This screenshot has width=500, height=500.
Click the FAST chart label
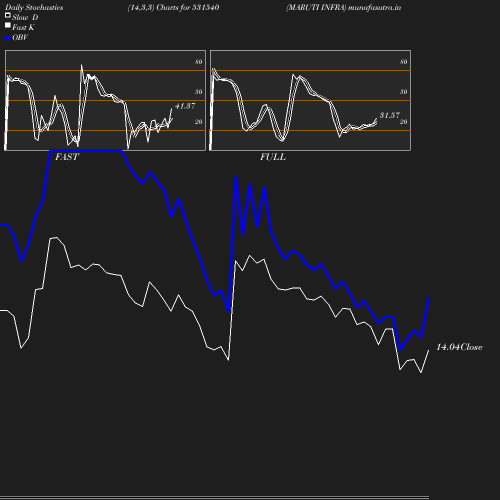click(67, 157)
